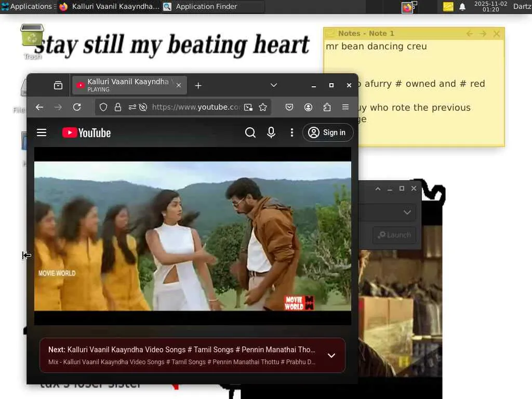Minimize the Application Finder window

(x=390, y=189)
